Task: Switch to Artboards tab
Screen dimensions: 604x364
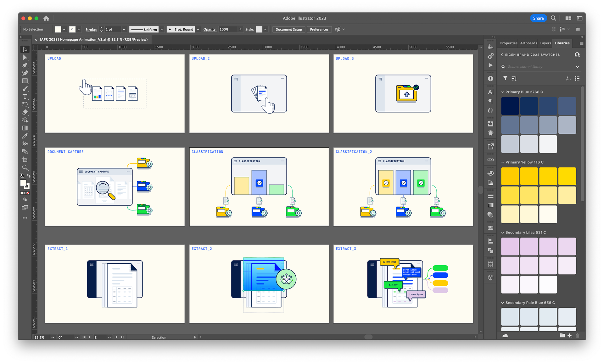Action: tap(528, 43)
